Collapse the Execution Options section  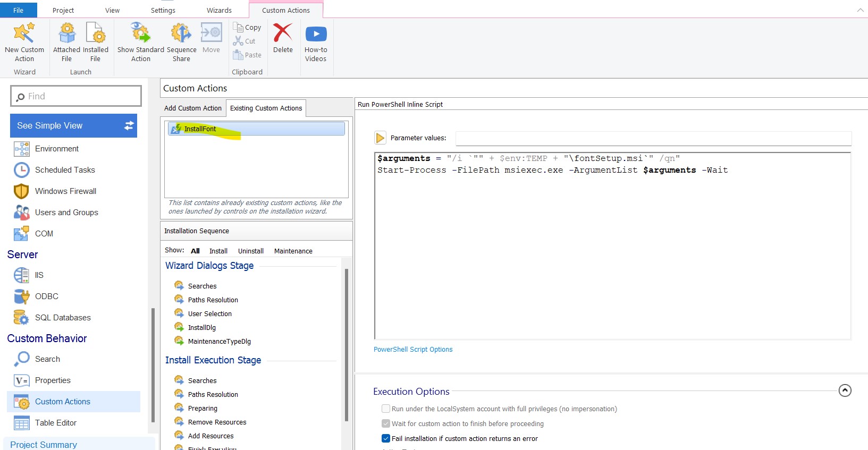coord(845,391)
